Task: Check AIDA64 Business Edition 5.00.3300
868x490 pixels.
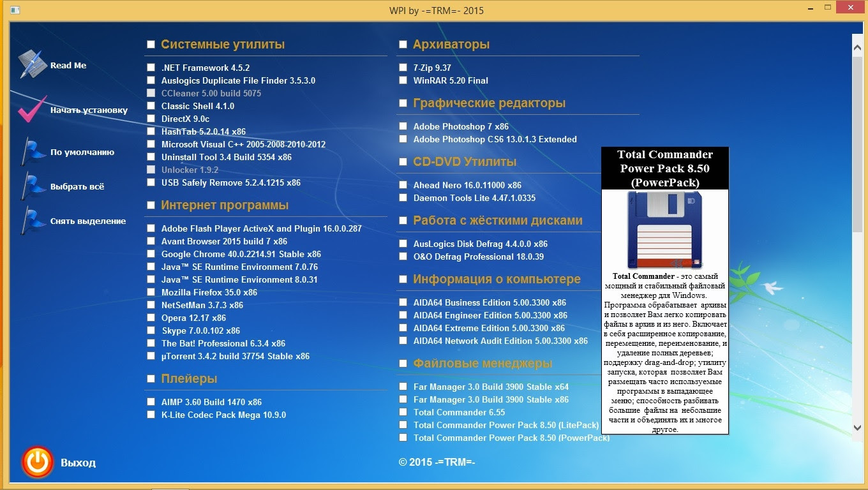Action: point(403,302)
